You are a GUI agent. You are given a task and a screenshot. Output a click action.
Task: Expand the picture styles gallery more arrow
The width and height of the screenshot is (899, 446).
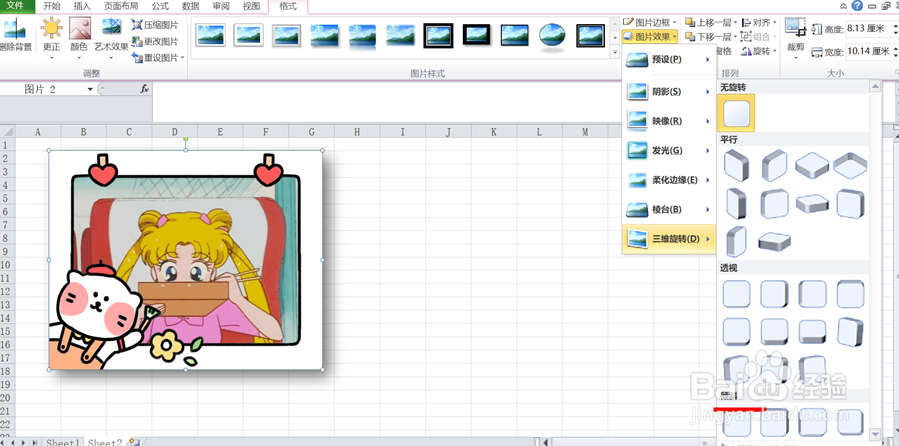[x=615, y=52]
